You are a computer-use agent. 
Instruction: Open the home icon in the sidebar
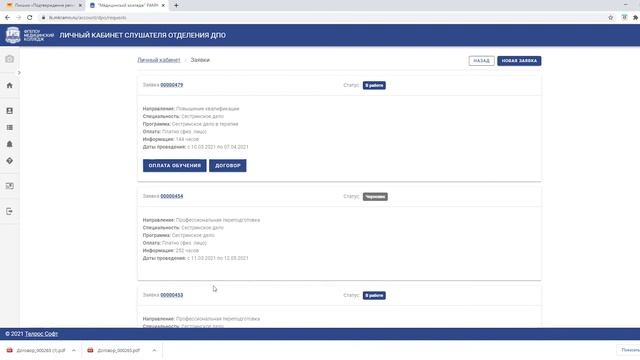coord(9,85)
